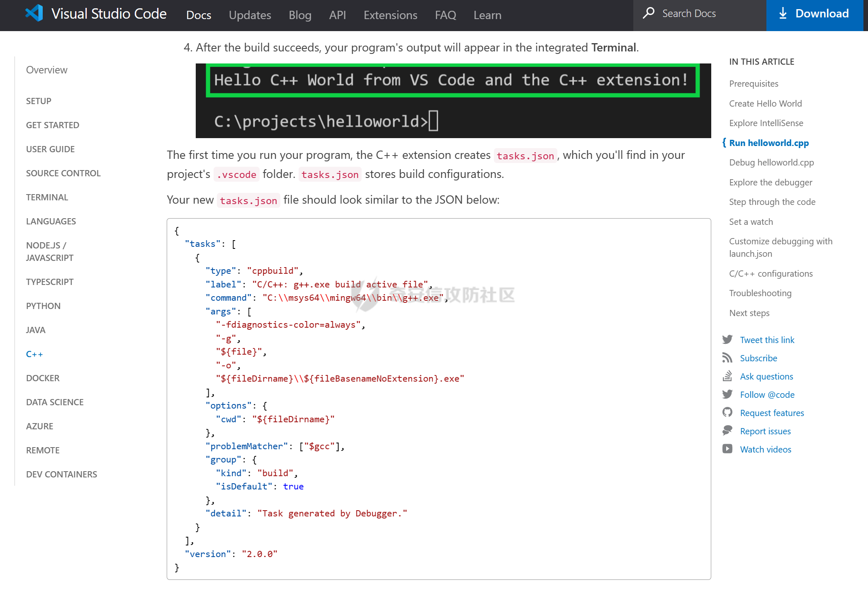Viewport: 868px width, 589px height.
Task: Select the highlighted C++ sidebar section
Action: point(34,354)
